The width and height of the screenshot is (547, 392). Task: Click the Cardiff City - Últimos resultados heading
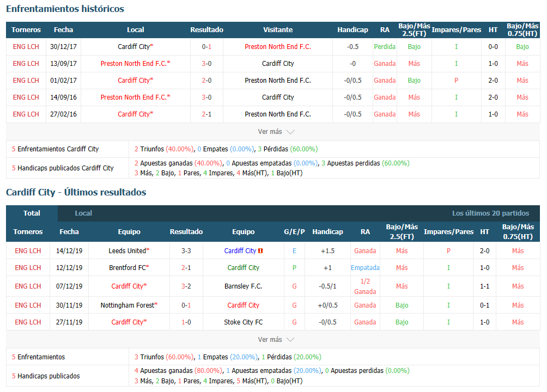click(76, 192)
